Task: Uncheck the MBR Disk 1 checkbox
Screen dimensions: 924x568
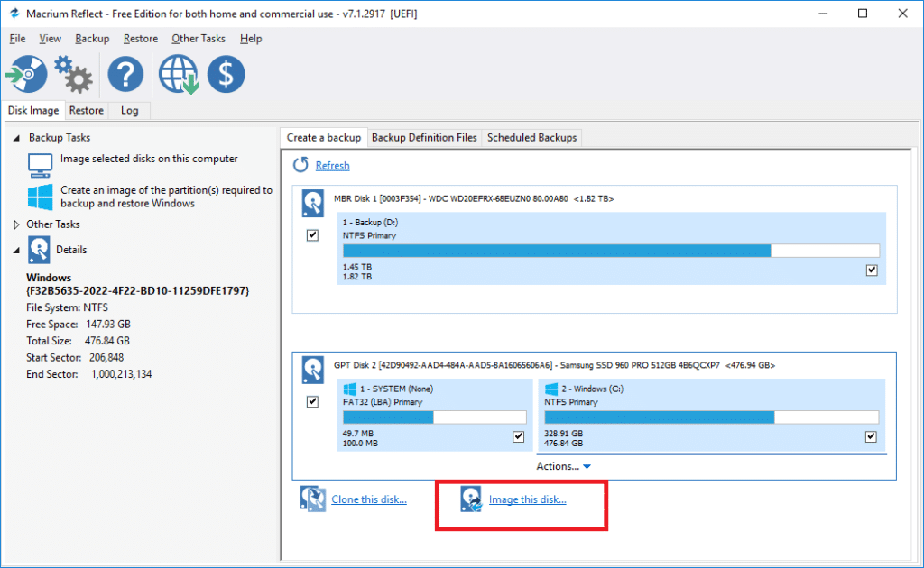Action: [312, 234]
